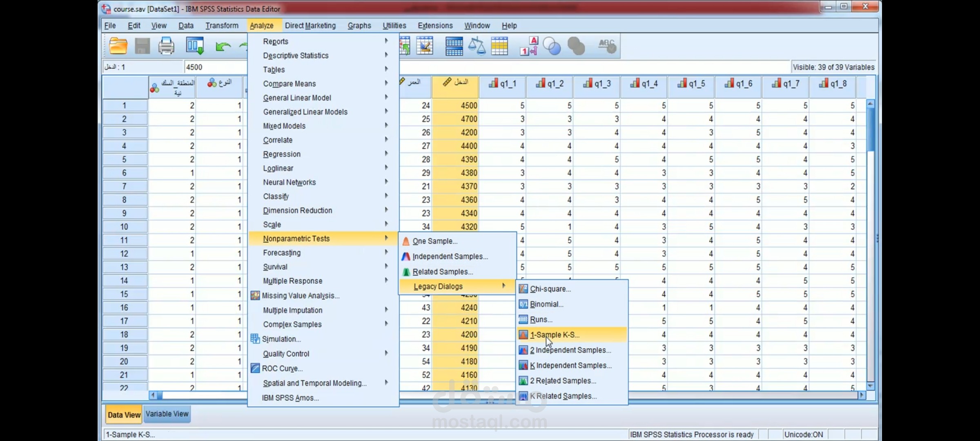Viewport: 980px width, 441px height.
Task: Print the active dataset
Action: point(166,46)
